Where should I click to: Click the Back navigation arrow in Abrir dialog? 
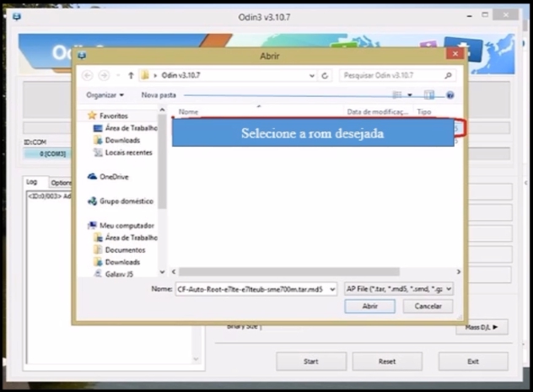click(x=88, y=75)
